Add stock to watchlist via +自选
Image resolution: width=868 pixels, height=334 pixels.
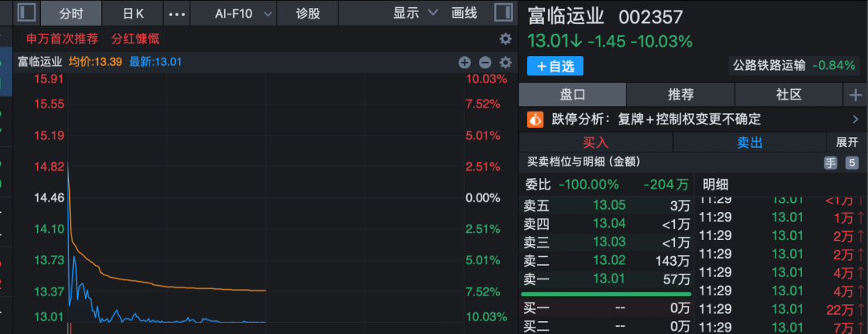coord(555,66)
